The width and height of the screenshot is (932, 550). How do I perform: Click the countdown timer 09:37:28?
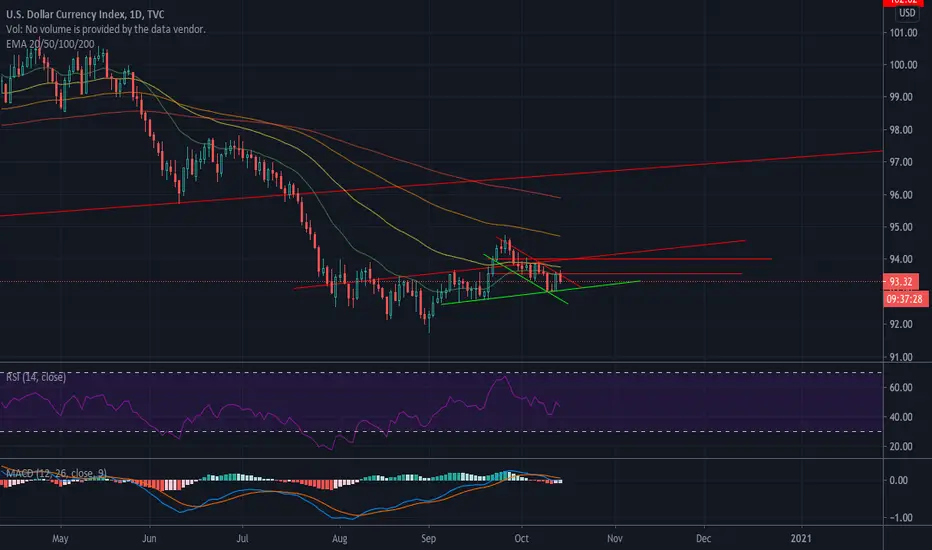[x=905, y=299]
